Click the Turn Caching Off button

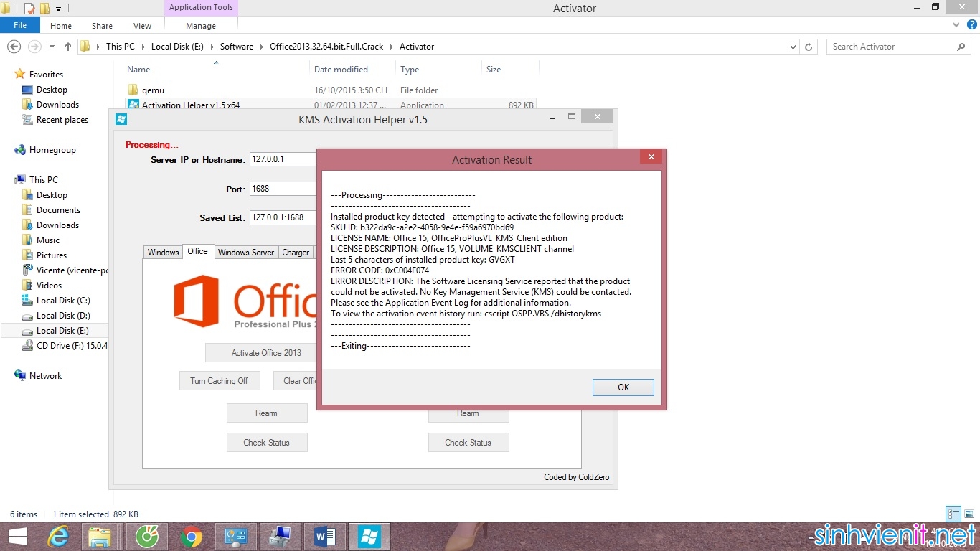[x=219, y=381]
